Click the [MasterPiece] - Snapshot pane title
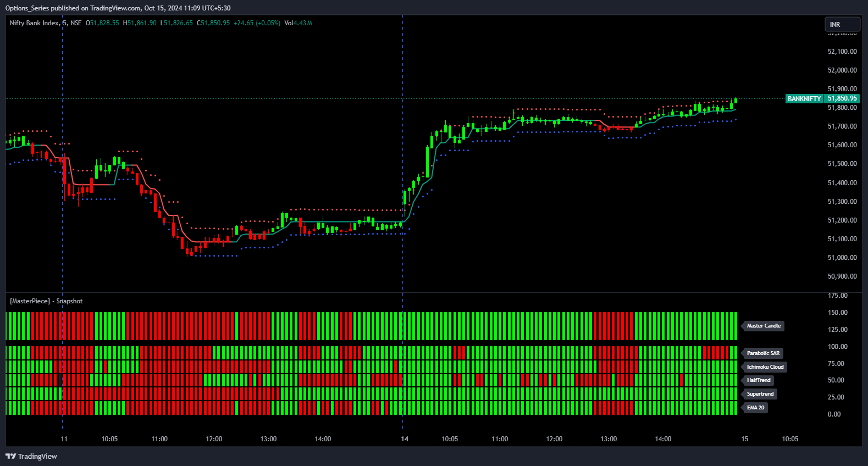 click(x=46, y=301)
